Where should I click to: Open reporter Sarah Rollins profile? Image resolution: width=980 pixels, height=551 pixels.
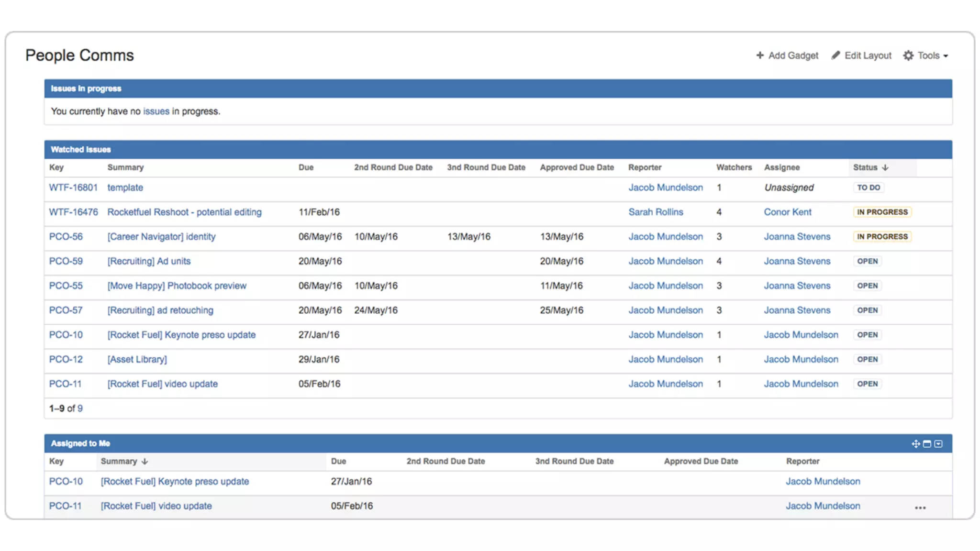(656, 212)
